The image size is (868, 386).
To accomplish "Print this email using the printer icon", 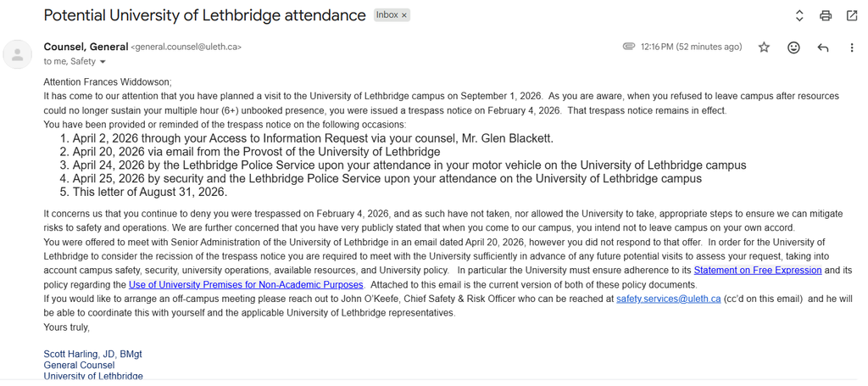I will tap(826, 15).
